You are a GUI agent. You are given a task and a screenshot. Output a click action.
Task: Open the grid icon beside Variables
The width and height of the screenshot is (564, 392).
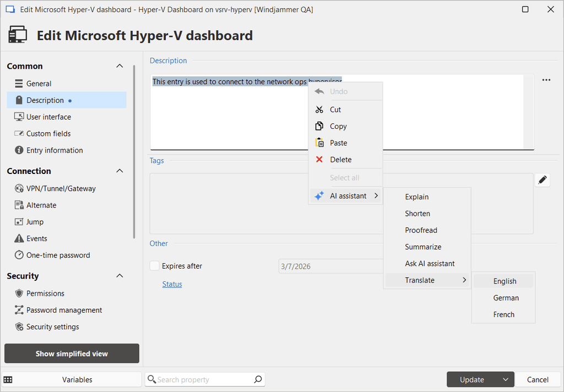tap(8, 379)
